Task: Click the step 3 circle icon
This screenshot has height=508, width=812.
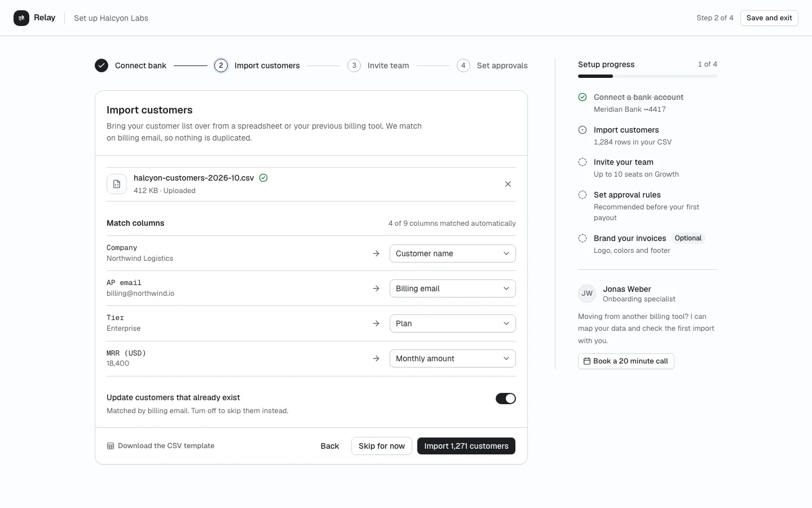Action: click(x=354, y=65)
